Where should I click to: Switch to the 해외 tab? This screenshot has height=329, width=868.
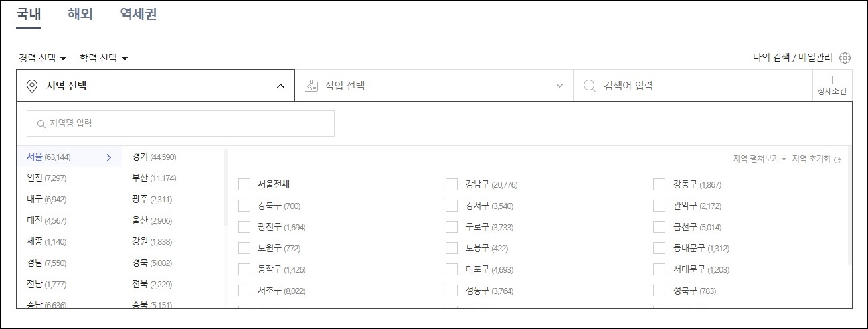click(x=80, y=14)
